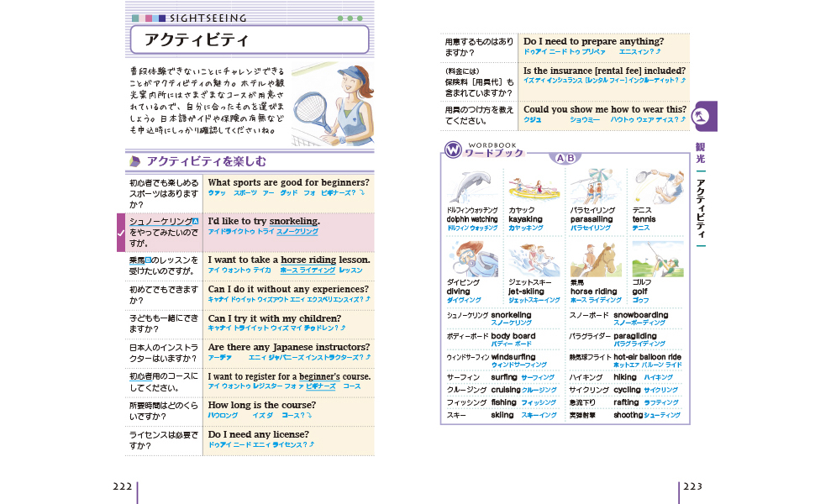Click the B badge above the wordbook
Viewport: 815px width, 504px height.
click(x=570, y=158)
